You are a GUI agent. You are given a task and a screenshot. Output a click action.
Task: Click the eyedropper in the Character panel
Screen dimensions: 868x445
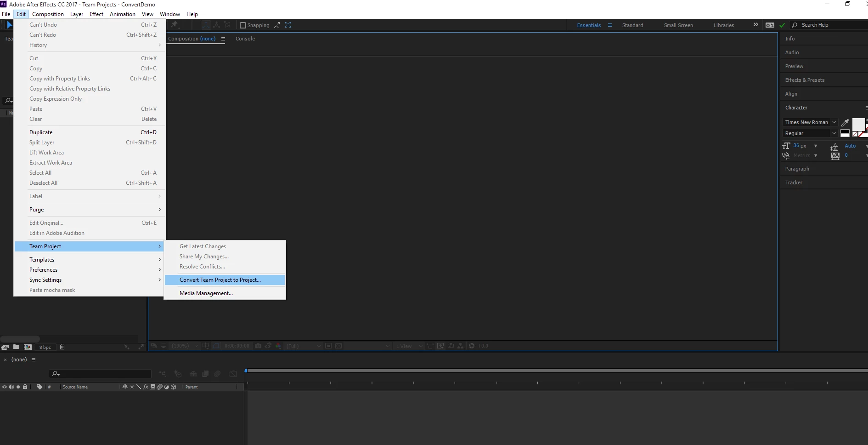(845, 122)
